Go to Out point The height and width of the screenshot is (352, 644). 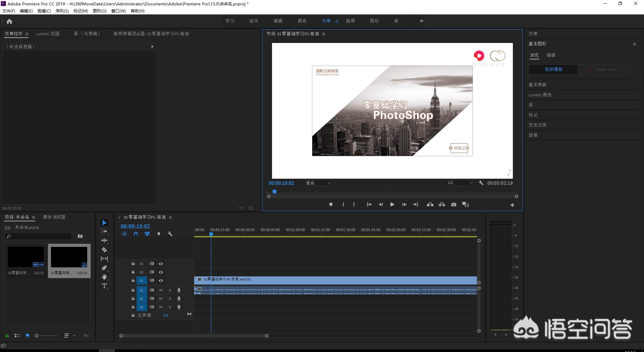(x=416, y=205)
